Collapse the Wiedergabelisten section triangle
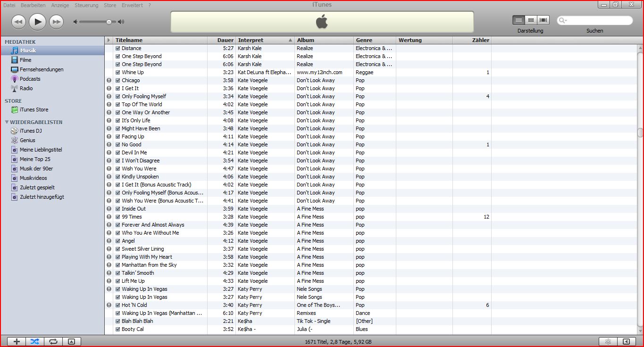The image size is (644, 347). tap(7, 122)
